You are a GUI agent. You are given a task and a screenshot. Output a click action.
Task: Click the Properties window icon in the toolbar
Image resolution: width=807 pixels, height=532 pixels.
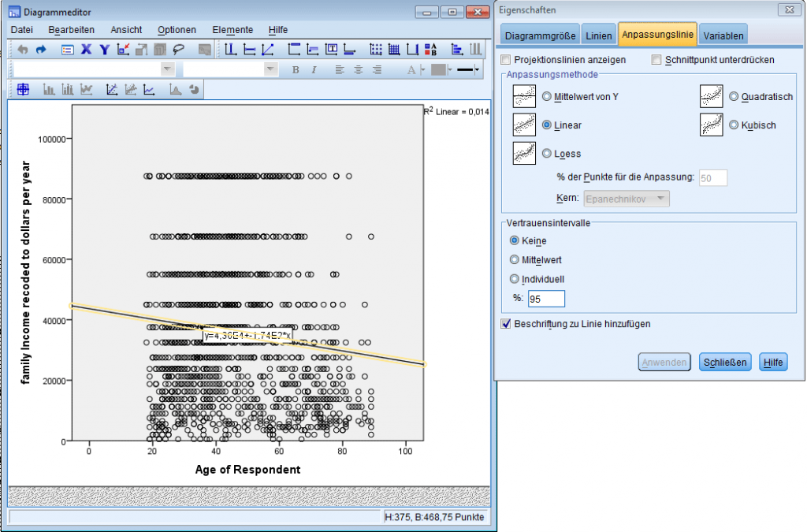click(66, 48)
